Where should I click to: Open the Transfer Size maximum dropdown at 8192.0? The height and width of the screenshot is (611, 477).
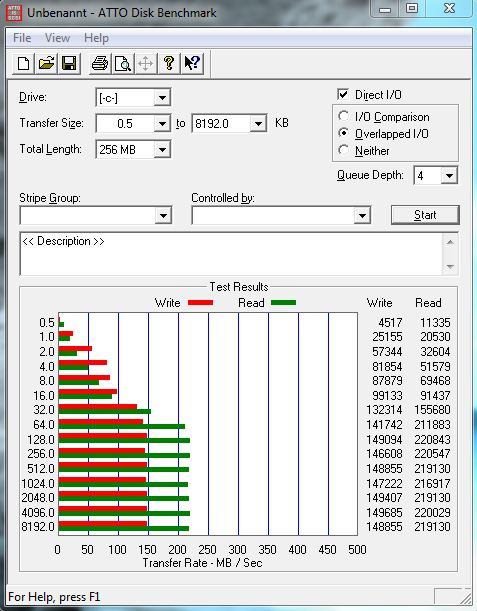(x=229, y=124)
